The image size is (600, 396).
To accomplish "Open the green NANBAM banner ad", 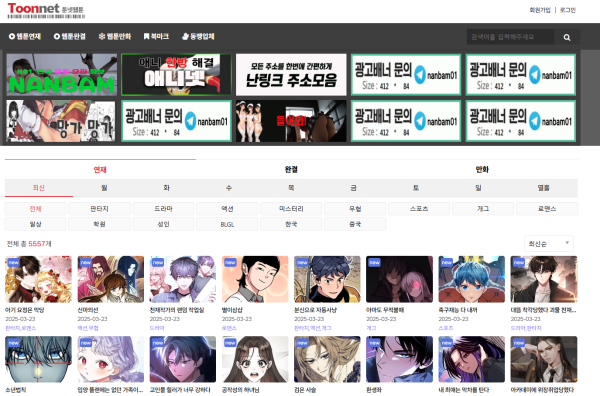I will [x=62, y=75].
